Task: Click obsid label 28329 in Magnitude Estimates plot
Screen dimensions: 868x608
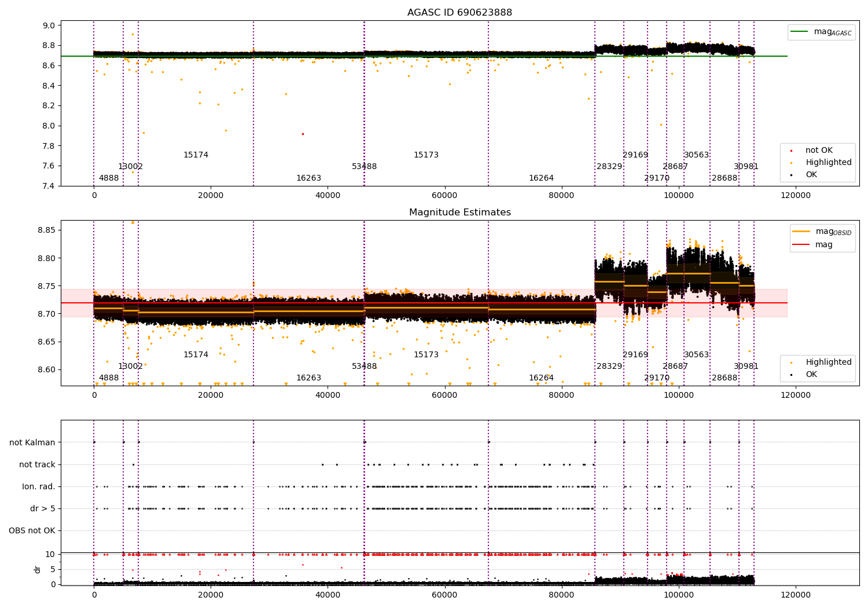Action: click(x=609, y=367)
